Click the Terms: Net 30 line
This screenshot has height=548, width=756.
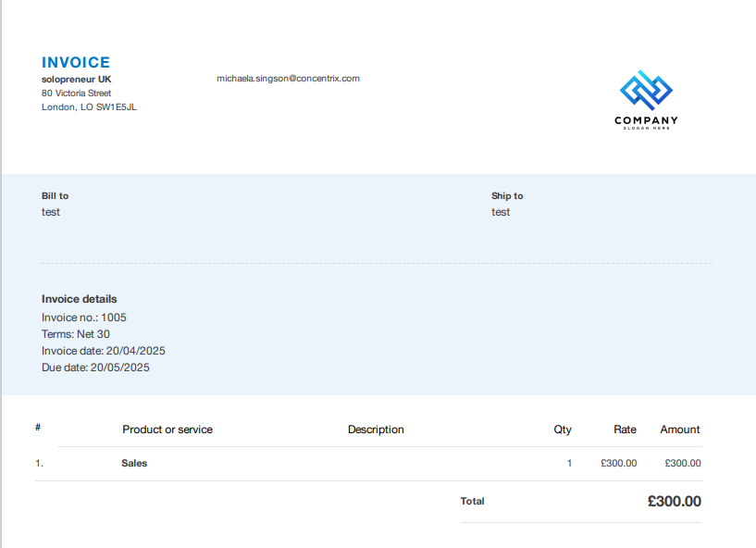[x=76, y=334]
